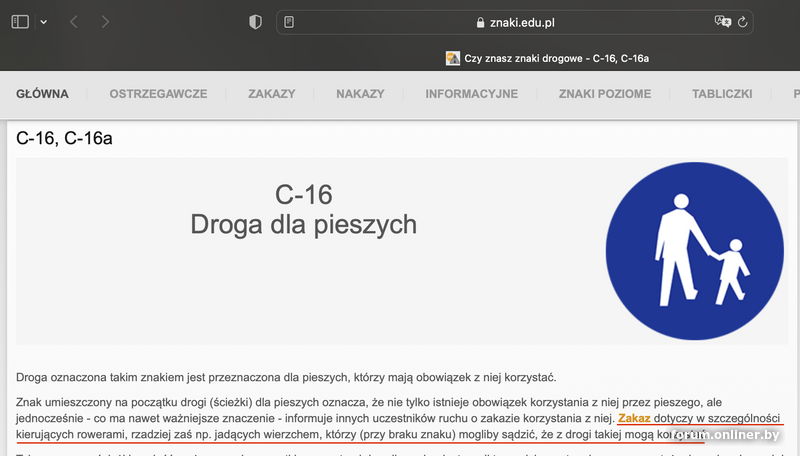800x456 pixels.
Task: Go forward to next page
Action: click(106, 22)
